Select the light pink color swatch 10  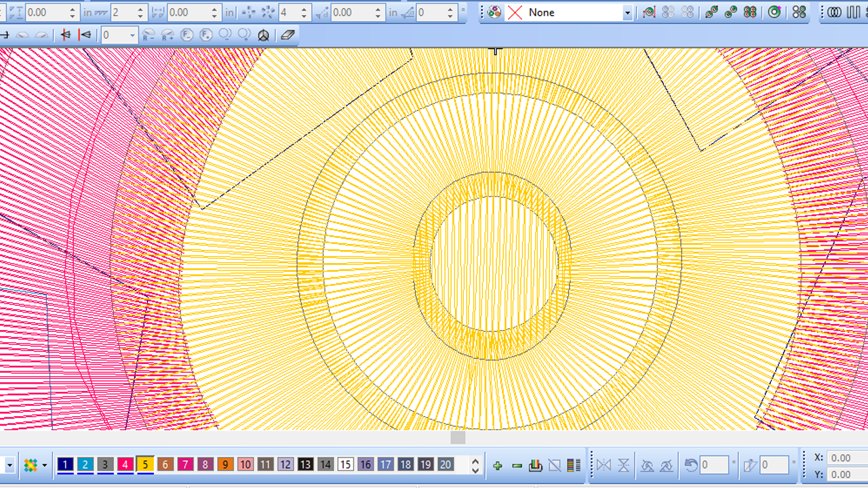tap(245, 464)
